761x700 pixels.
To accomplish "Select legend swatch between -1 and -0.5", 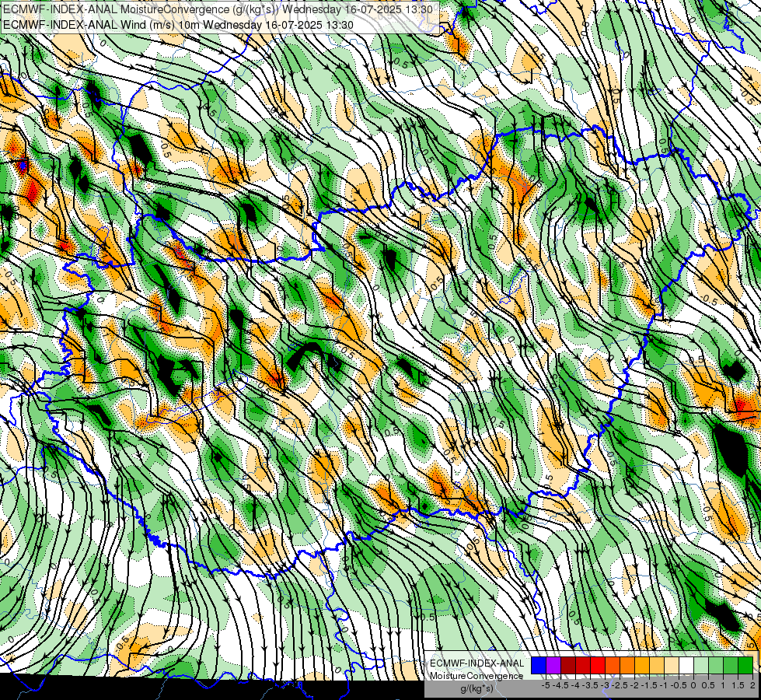I will click(x=672, y=666).
